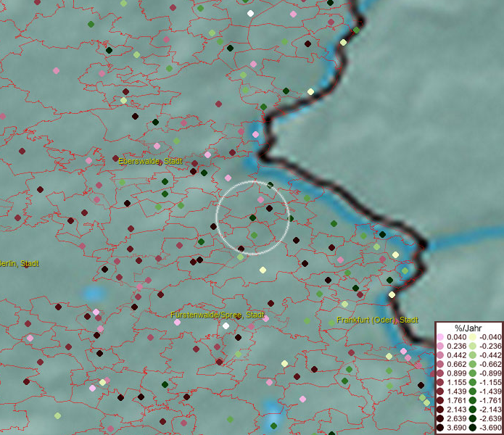Select the -1.439 green legend swatch

[x=472, y=391]
